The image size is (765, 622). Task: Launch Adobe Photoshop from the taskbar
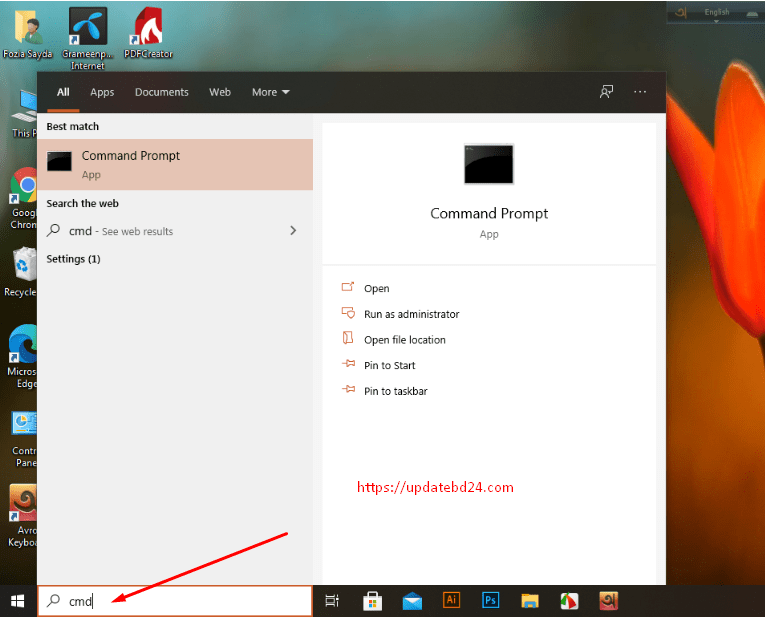[x=491, y=601]
